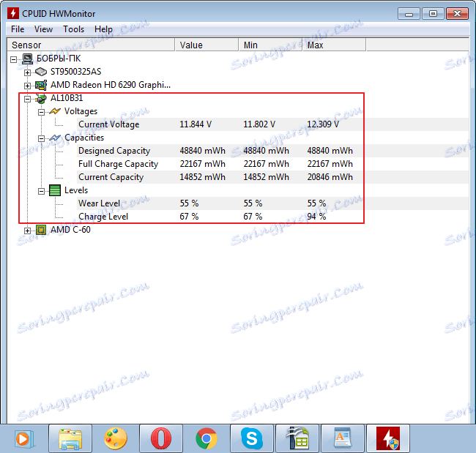The height and width of the screenshot is (453, 476).
Task: Collapse the БОБРЫ-ПК root node
Action: (x=13, y=59)
